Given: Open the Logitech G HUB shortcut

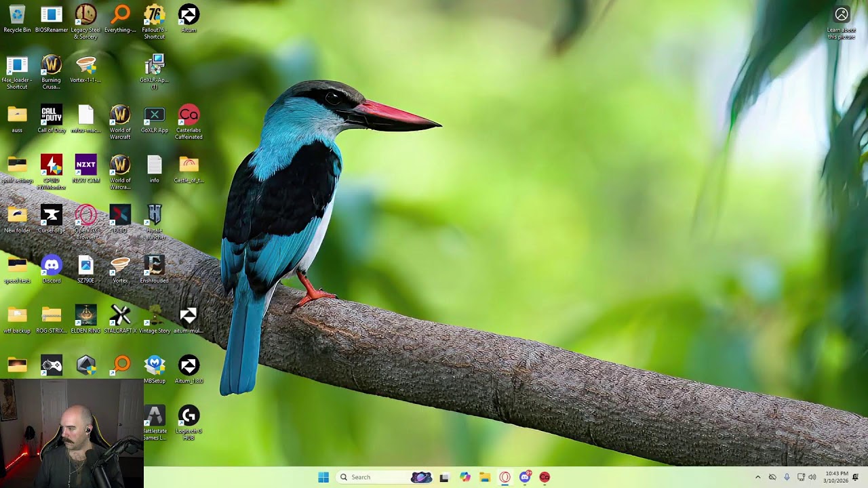Looking at the screenshot, I should pos(189,424).
